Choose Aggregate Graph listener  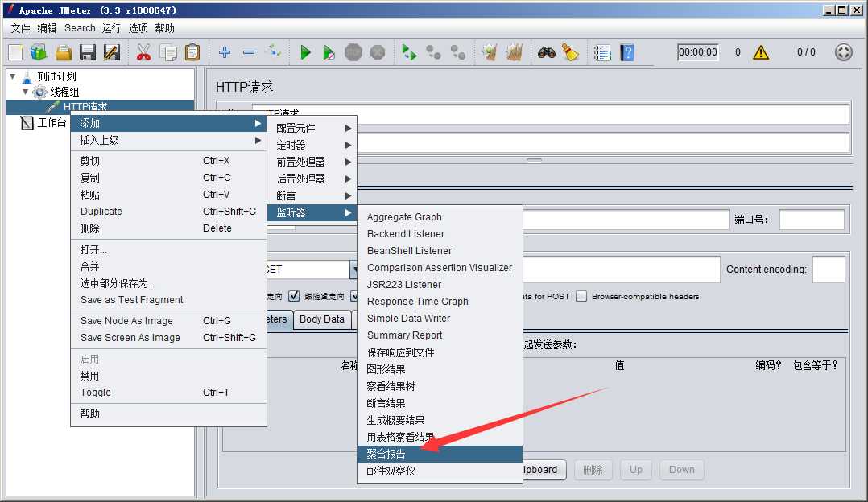click(x=440, y=216)
